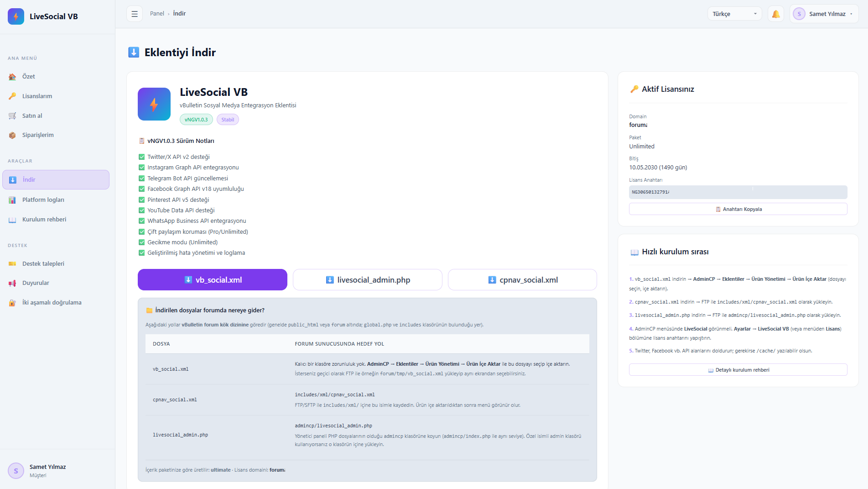The image size is (868, 489).
Task: Click the box icon beside Siparişlerim
Action: 12,135
